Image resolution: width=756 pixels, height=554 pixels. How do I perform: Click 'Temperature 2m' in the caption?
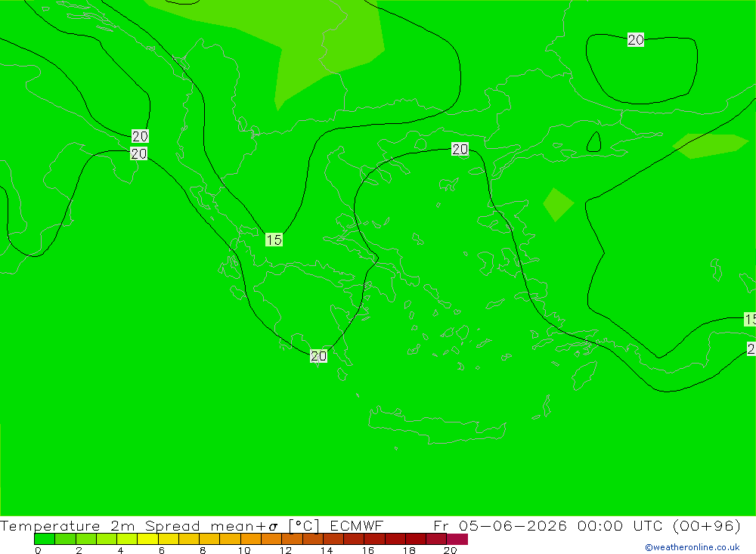point(67,525)
